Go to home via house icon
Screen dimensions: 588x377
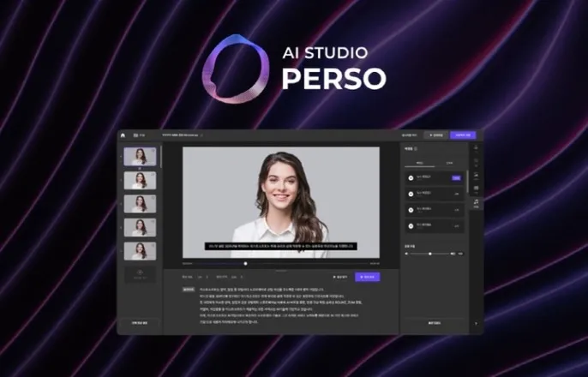coord(123,135)
